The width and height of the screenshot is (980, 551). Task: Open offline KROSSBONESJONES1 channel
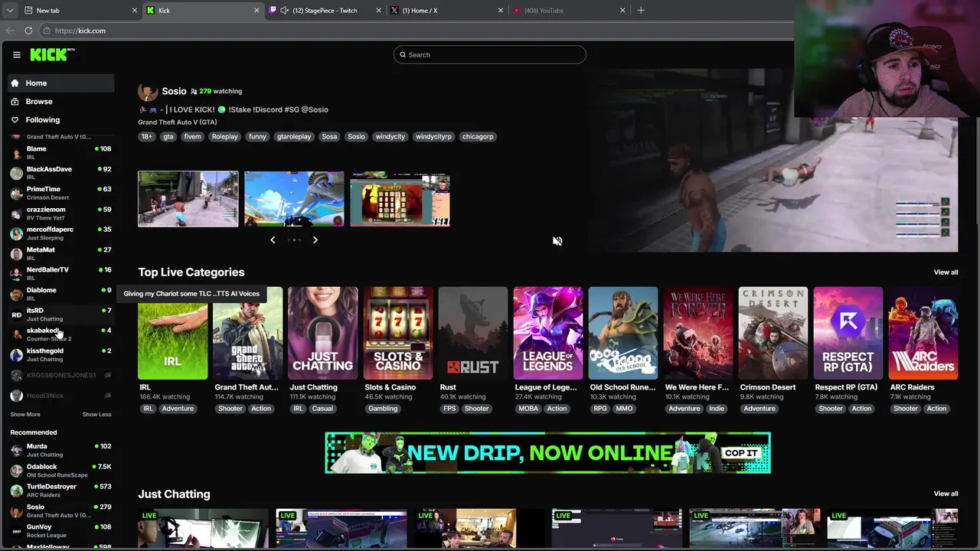coord(61,375)
